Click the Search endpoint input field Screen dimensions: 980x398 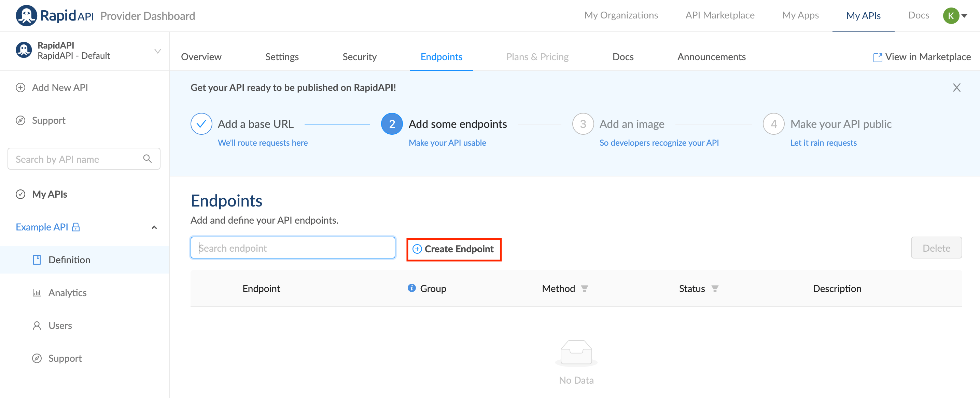click(x=293, y=248)
